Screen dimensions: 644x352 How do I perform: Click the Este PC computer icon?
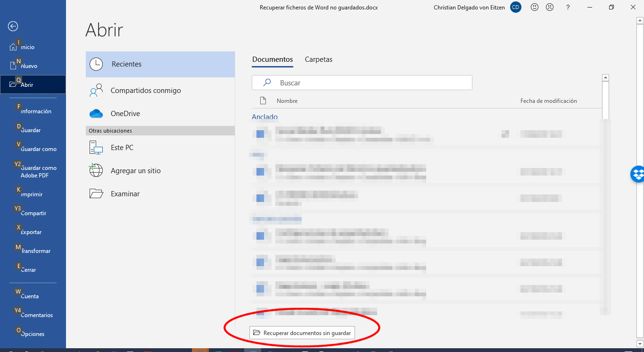pyautogui.click(x=96, y=148)
